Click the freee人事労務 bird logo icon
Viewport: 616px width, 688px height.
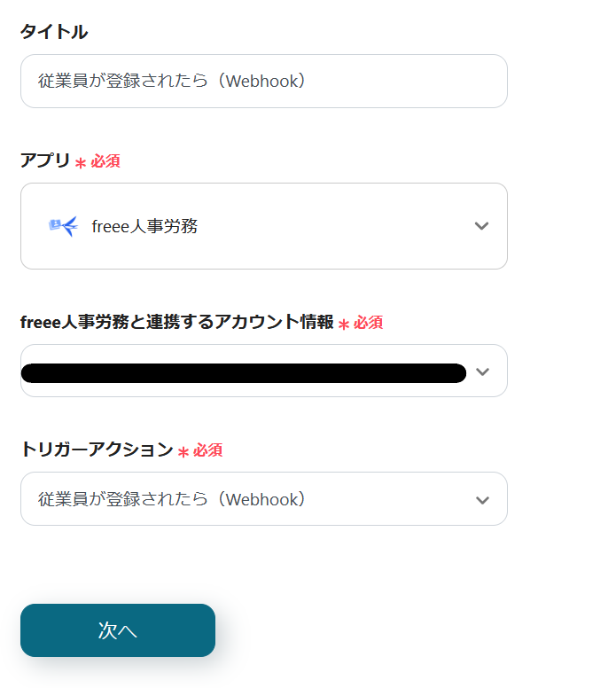tap(63, 226)
